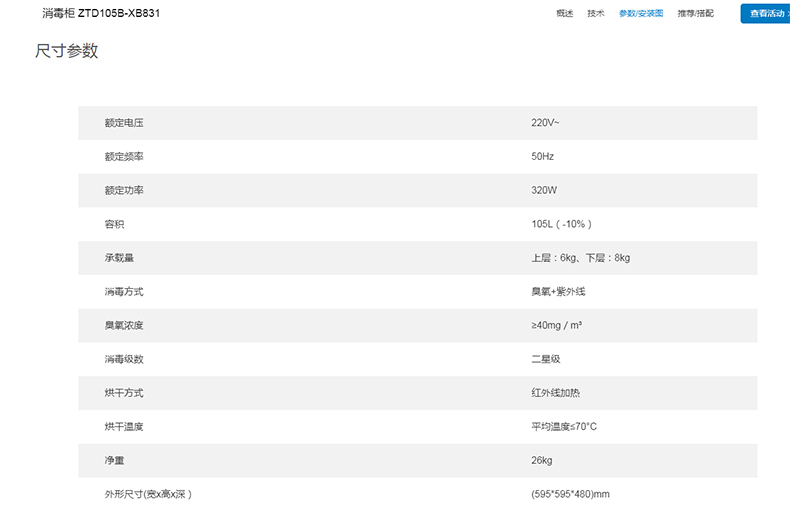This screenshot has height=530, width=790.
Task: Select the 烘干温度 label
Action: [x=124, y=427]
